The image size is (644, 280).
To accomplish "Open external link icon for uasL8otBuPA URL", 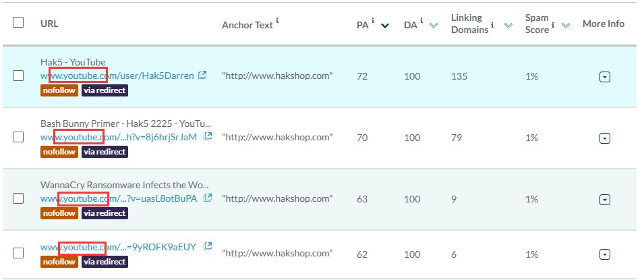I will pos(208,198).
